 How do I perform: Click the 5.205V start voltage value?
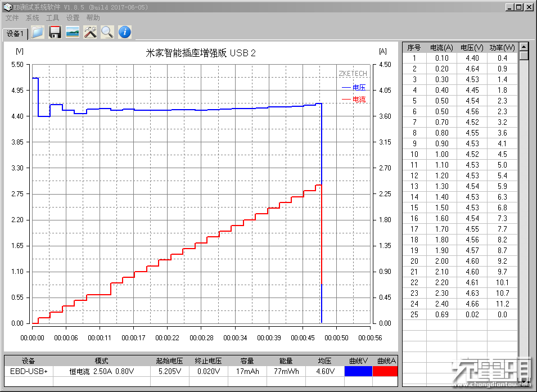169,371
